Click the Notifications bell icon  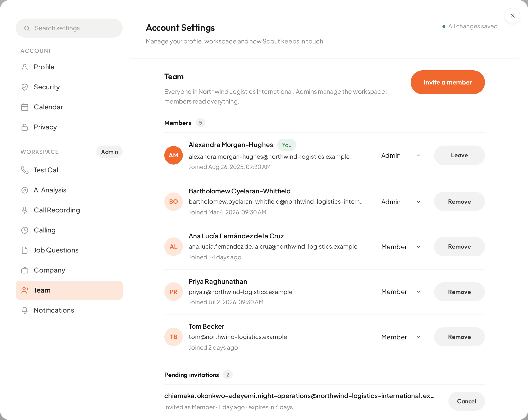coord(25,310)
